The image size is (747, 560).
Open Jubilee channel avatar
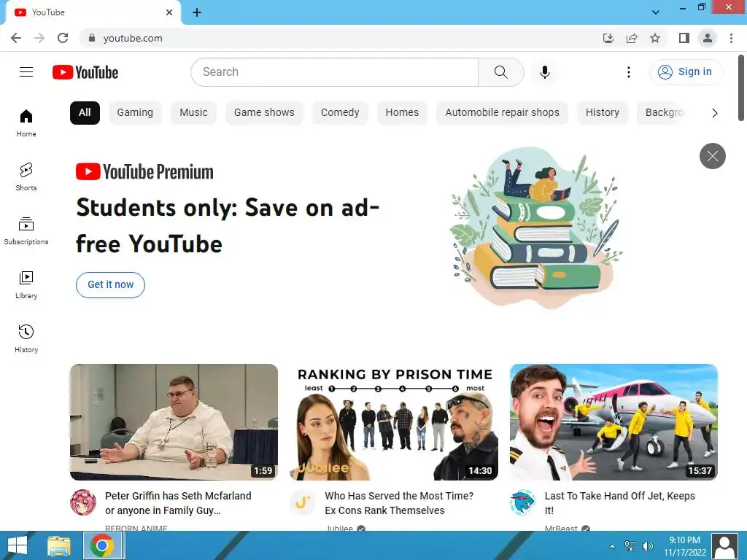click(x=303, y=502)
